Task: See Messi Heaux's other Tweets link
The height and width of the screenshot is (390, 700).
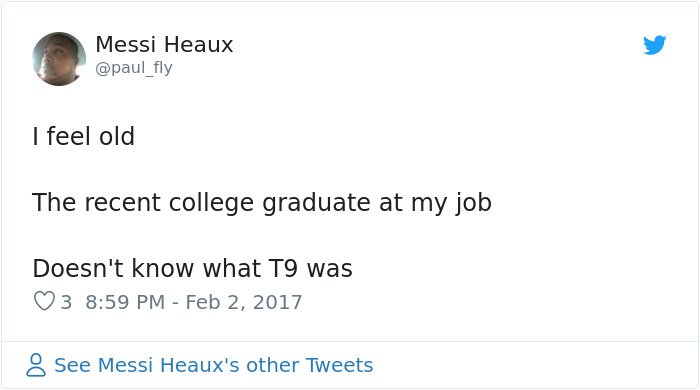Action: tap(213, 365)
